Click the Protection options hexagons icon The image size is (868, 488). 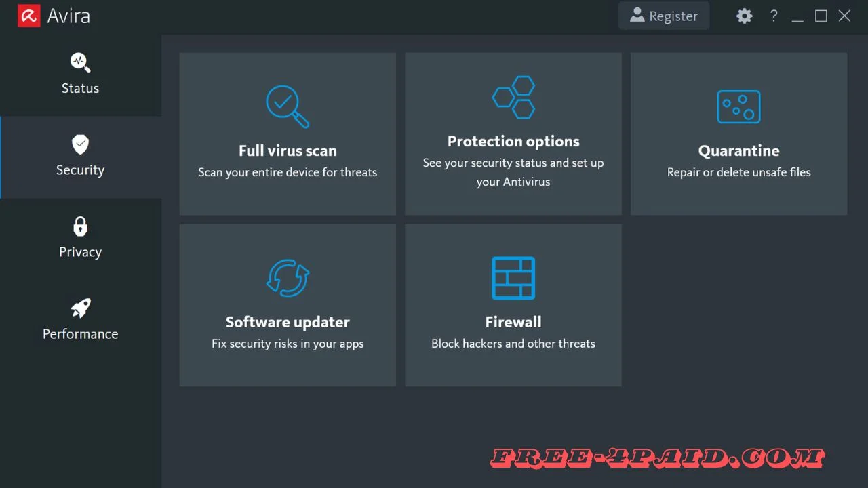coord(513,97)
